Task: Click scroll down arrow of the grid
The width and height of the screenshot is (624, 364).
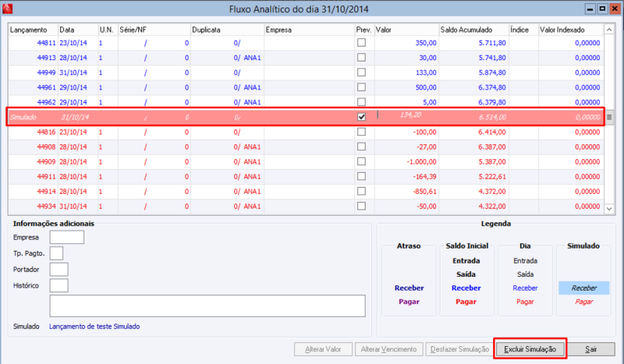Action: (609, 208)
